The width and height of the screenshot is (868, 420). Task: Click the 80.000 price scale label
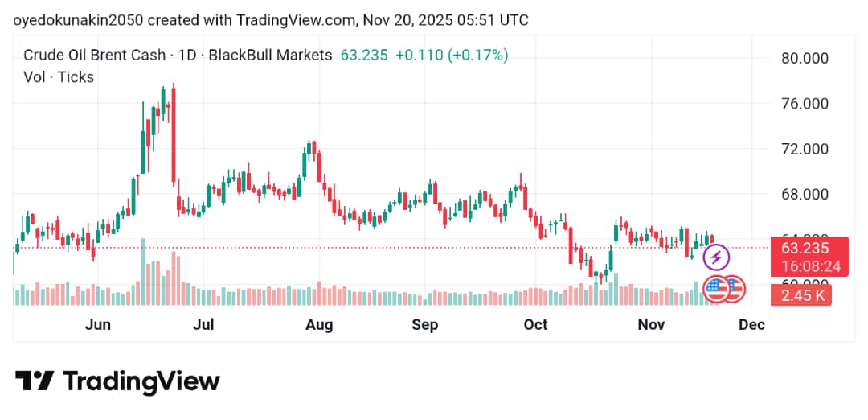click(x=803, y=59)
